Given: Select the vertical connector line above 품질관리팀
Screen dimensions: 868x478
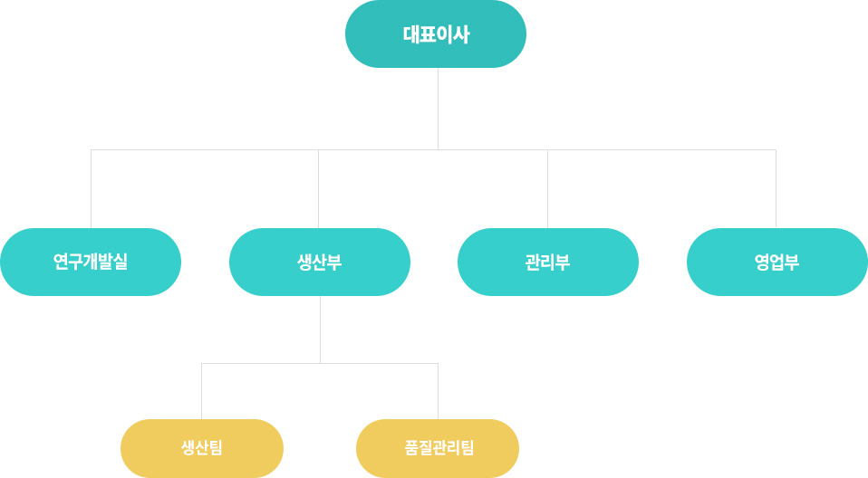Looking at the screenshot, I should point(438,391).
